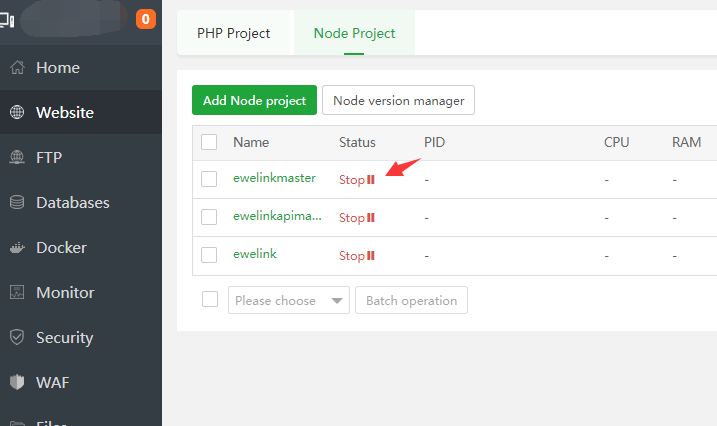The image size is (717, 426).
Task: Click the orange notification badge
Action: click(146, 19)
